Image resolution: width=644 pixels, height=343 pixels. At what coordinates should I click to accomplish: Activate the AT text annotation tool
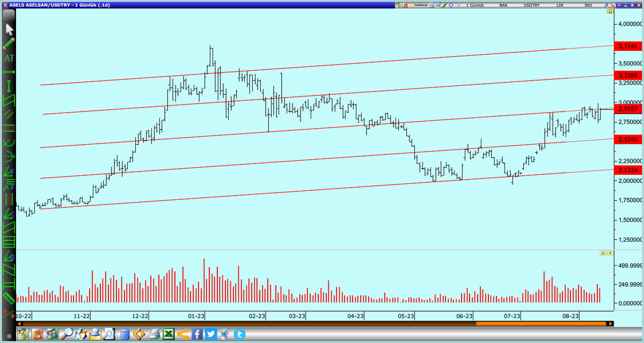tap(9, 58)
